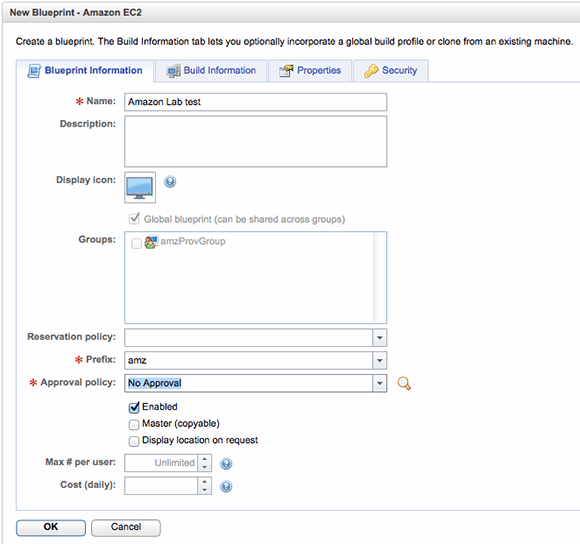
Task: Check the Master (copyable) checkbox
Action: (134, 424)
